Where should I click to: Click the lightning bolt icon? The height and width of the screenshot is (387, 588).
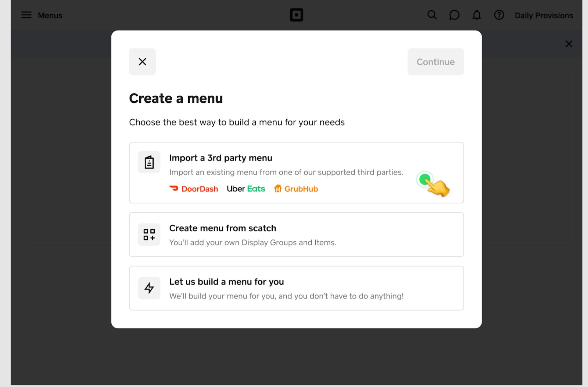pyautogui.click(x=149, y=288)
